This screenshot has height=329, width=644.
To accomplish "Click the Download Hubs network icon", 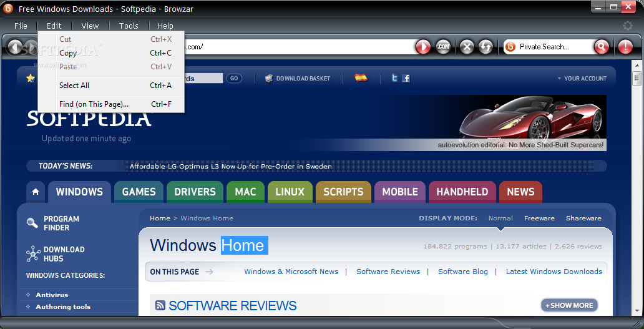I will click(33, 254).
